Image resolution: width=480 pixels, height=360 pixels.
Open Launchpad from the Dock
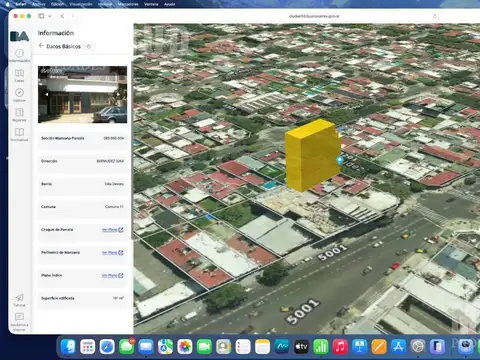coord(88,347)
